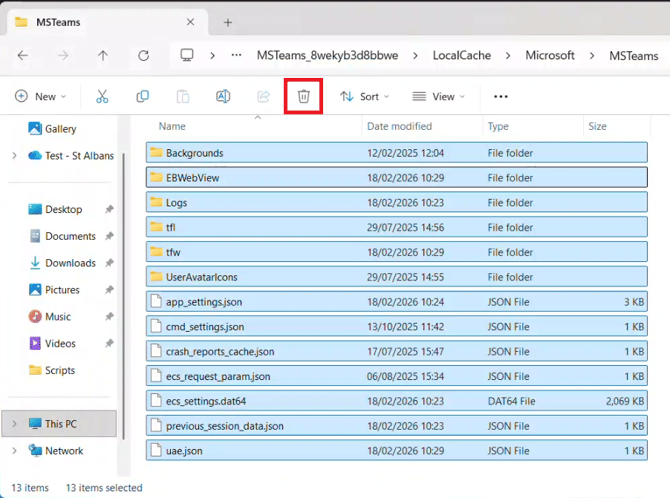This screenshot has width=670, height=498.
Task: Open the New dropdown menu
Action: 41,97
